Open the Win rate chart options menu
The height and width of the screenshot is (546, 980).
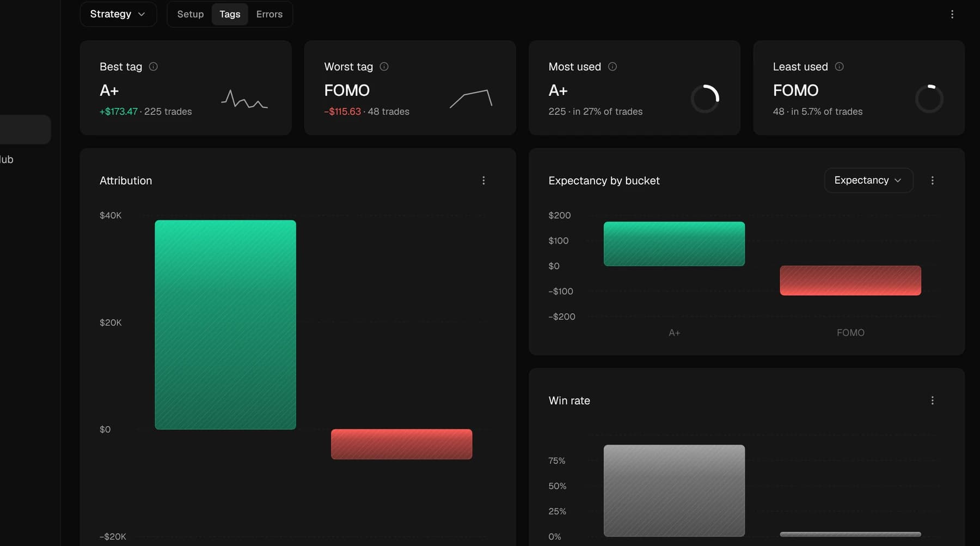[x=933, y=401]
